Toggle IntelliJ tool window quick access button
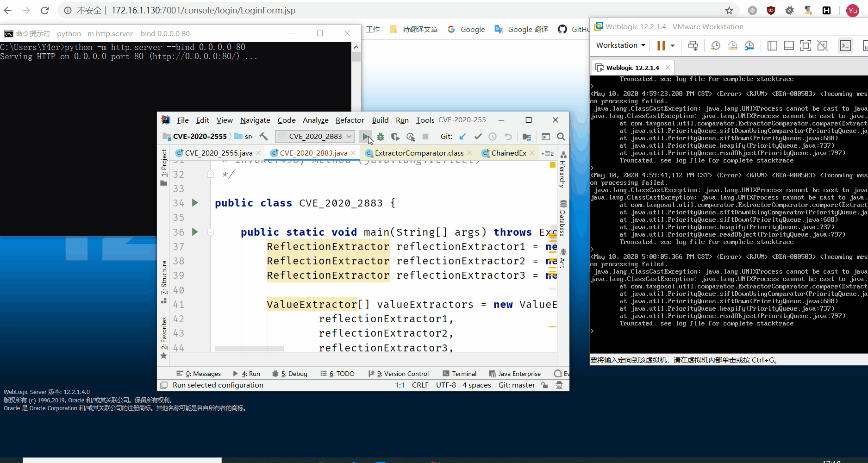Screen dimensions: 868x463 [x=163, y=385]
